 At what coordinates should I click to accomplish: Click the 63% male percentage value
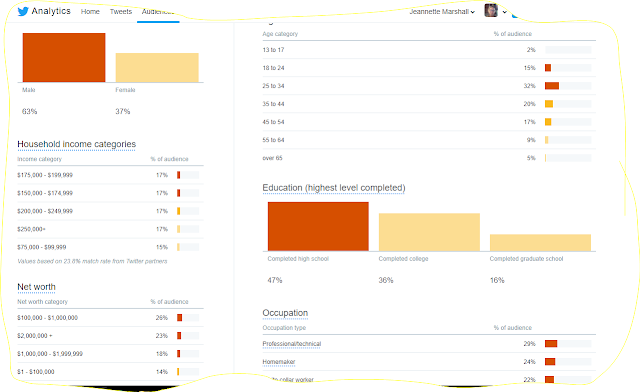(x=29, y=111)
